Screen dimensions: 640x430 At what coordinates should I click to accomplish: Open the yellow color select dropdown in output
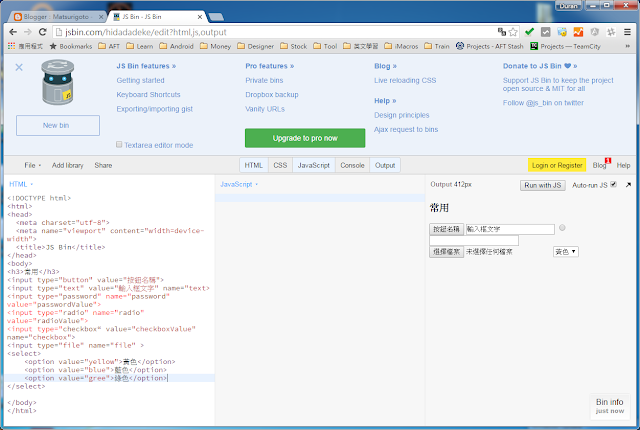[x=565, y=252]
